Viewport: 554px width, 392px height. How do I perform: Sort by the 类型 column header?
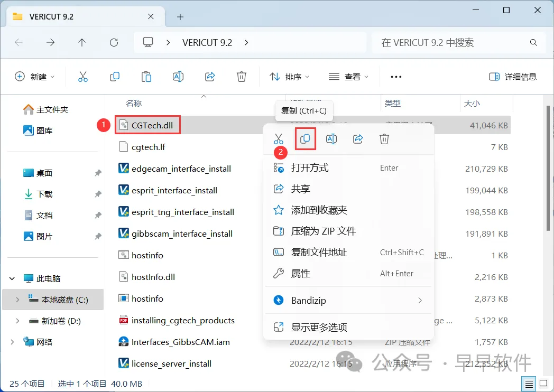393,104
